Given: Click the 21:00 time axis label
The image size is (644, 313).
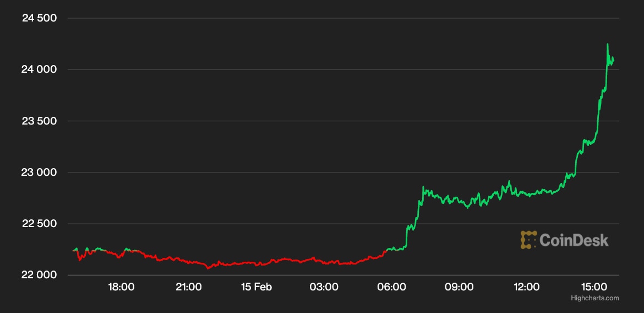Looking at the screenshot, I should point(188,287).
